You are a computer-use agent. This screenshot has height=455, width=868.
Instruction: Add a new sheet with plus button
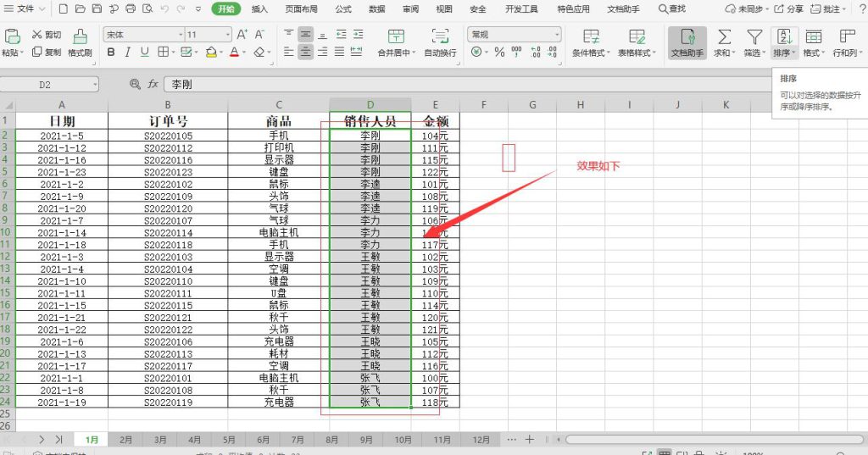529,439
